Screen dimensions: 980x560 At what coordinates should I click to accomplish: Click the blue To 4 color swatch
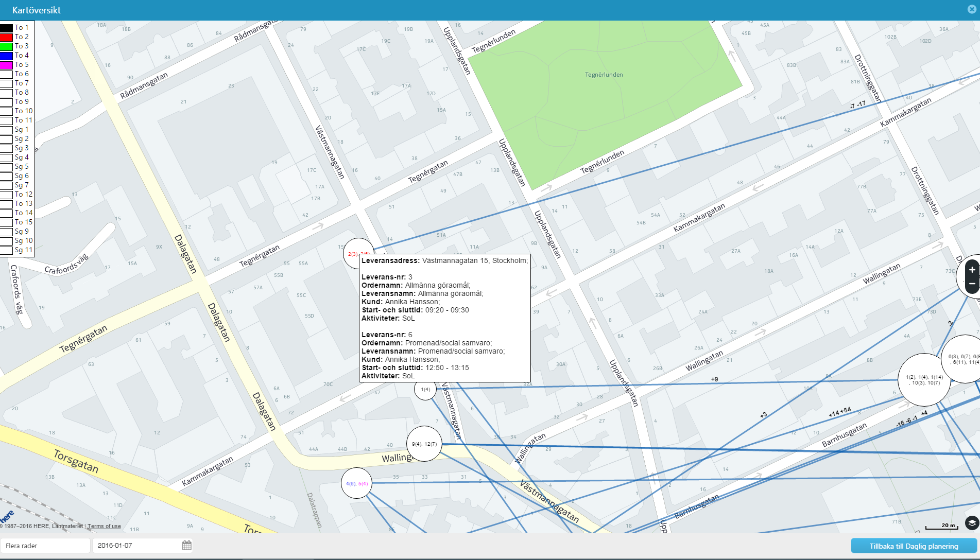pyautogui.click(x=6, y=56)
